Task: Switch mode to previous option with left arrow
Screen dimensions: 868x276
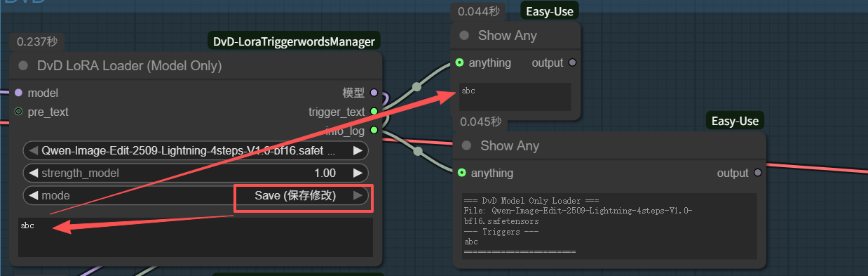Action: click(x=32, y=195)
